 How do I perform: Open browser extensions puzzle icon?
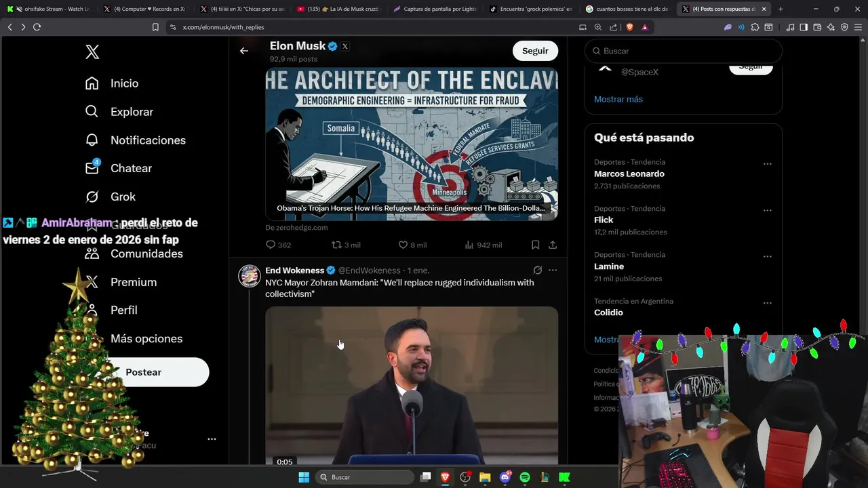tap(755, 27)
